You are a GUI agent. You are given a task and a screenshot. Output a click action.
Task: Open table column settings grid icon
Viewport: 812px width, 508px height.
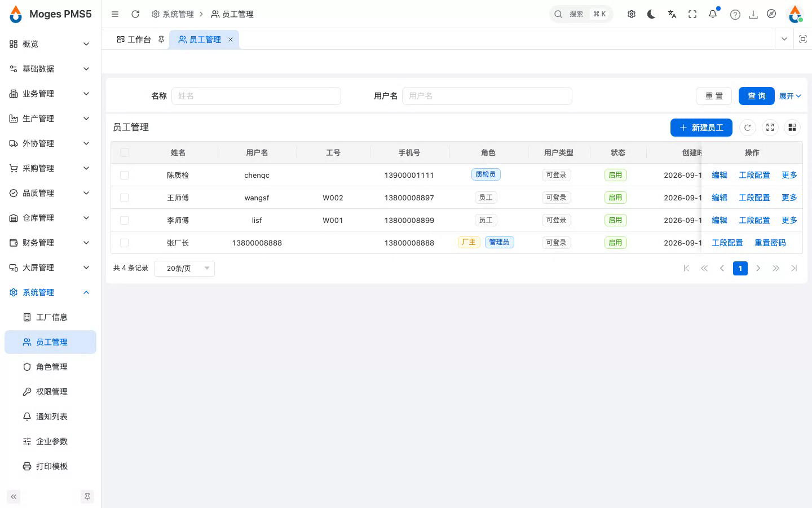792,128
